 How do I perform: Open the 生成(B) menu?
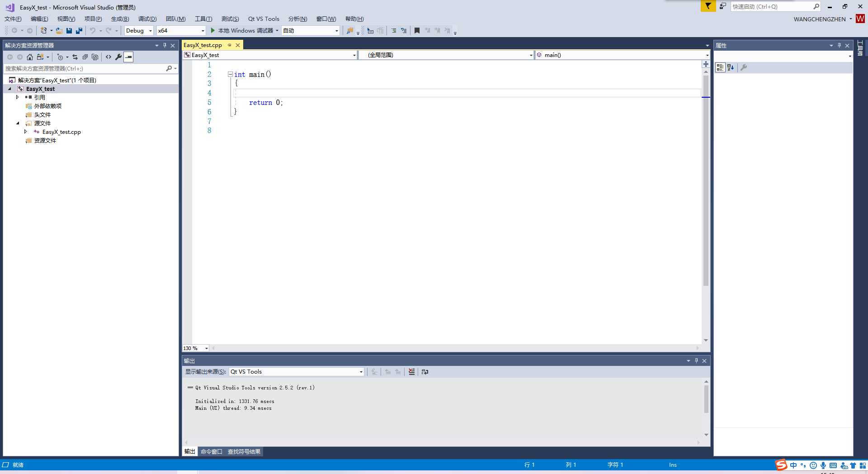120,19
